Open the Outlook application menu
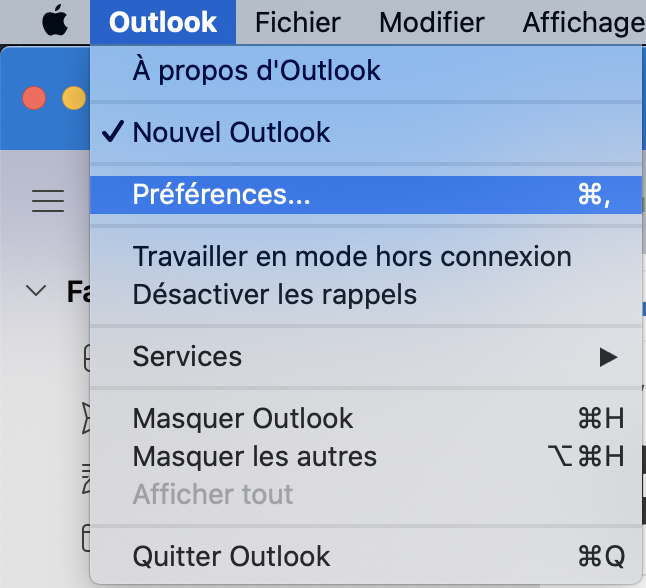Image resolution: width=646 pixels, height=588 pixels. pos(163,22)
